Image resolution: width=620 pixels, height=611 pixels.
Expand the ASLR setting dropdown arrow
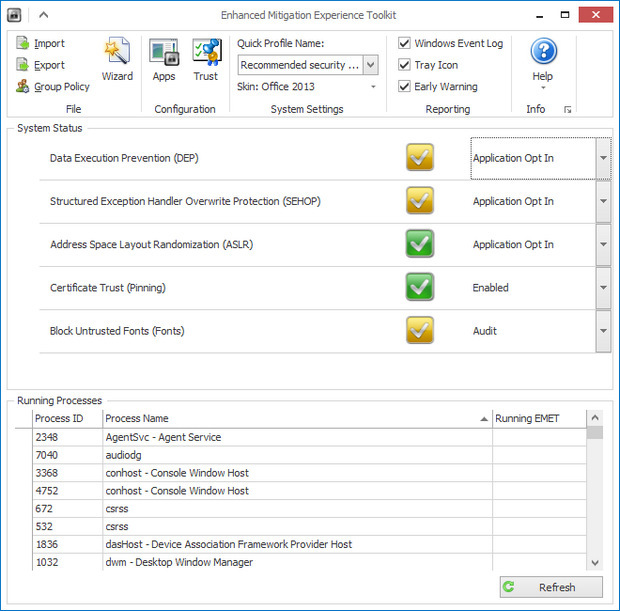coord(603,244)
